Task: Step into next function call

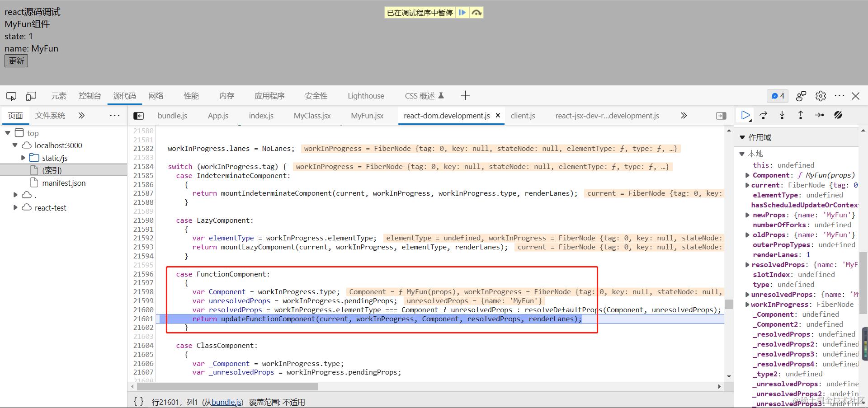Action: tap(782, 115)
